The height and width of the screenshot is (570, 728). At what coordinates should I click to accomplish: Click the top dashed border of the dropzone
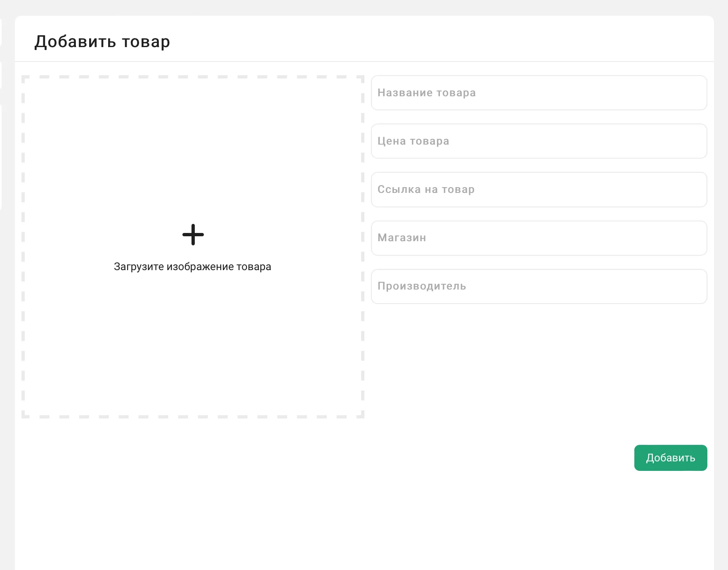193,77
